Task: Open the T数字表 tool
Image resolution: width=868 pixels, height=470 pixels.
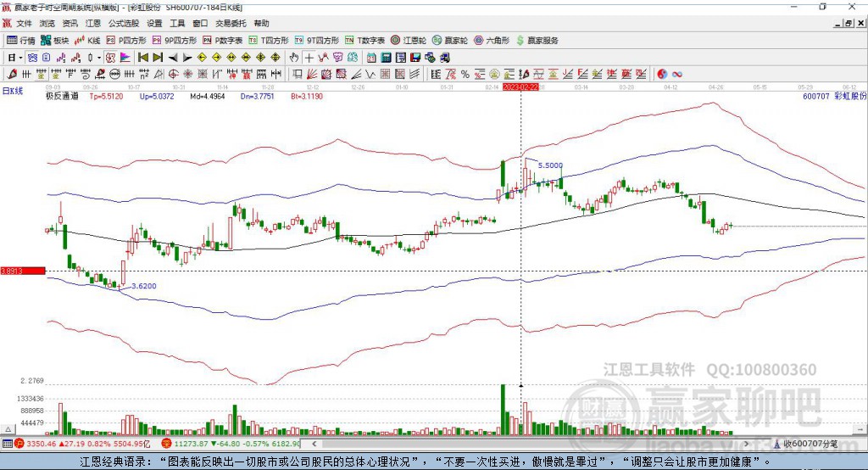Action: (x=364, y=41)
